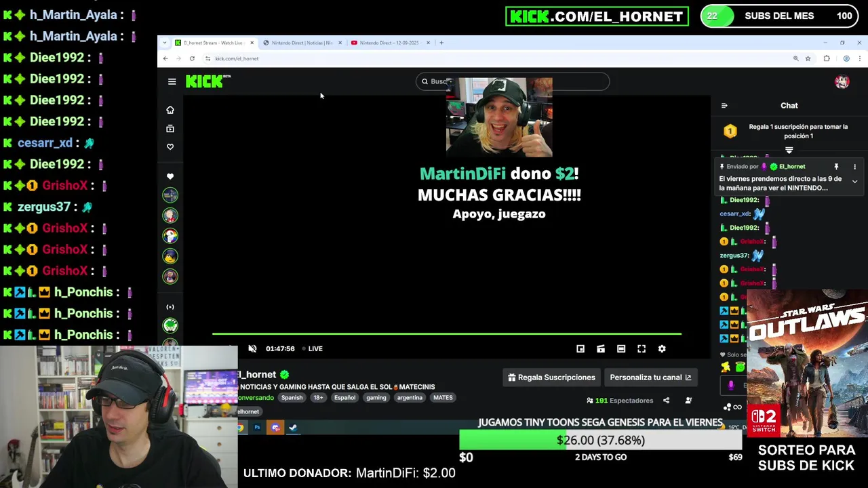
Task: Unpin the pinned chat message
Action: click(x=836, y=167)
